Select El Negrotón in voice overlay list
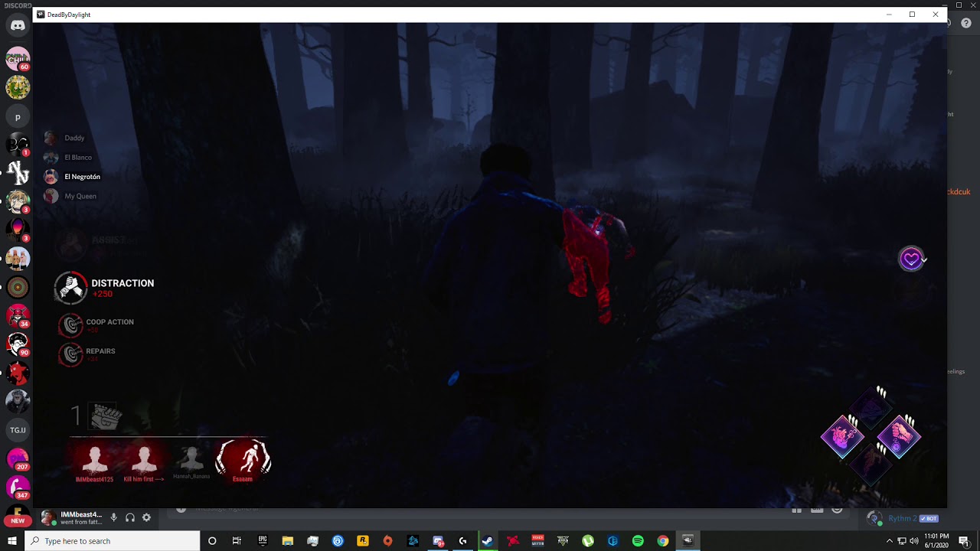 tap(72, 177)
